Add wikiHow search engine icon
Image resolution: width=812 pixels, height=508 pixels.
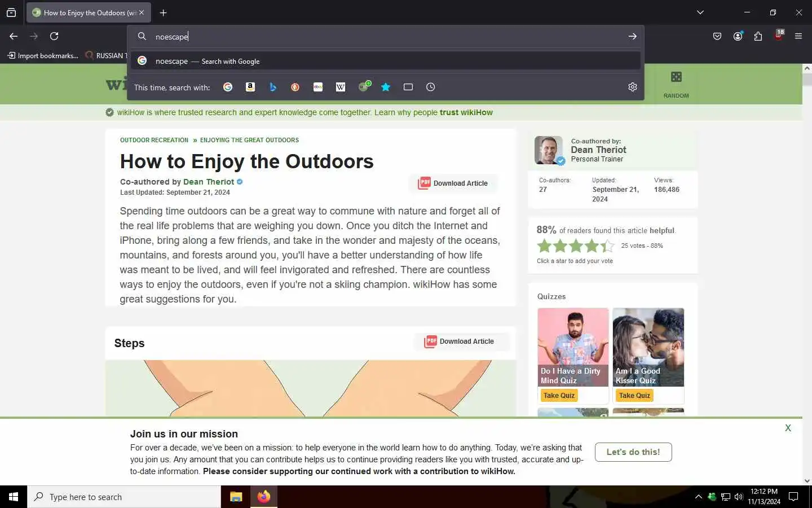click(x=364, y=86)
